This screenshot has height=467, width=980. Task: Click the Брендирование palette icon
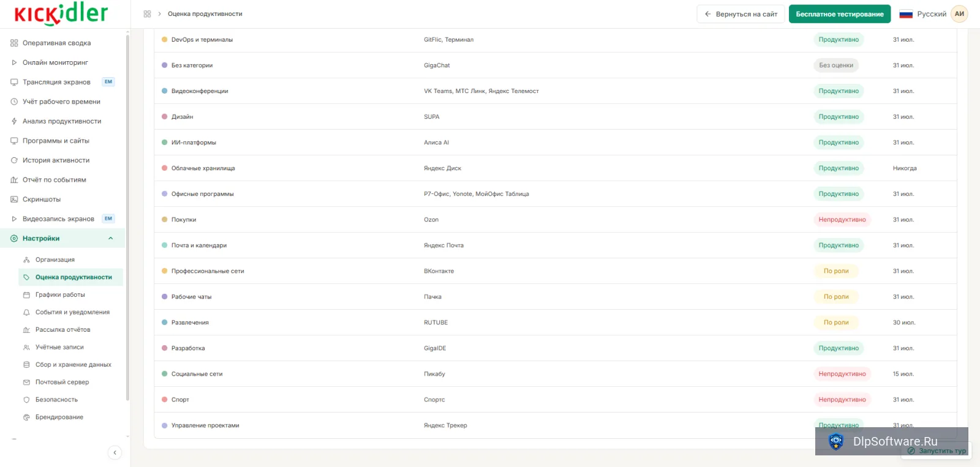(26, 417)
